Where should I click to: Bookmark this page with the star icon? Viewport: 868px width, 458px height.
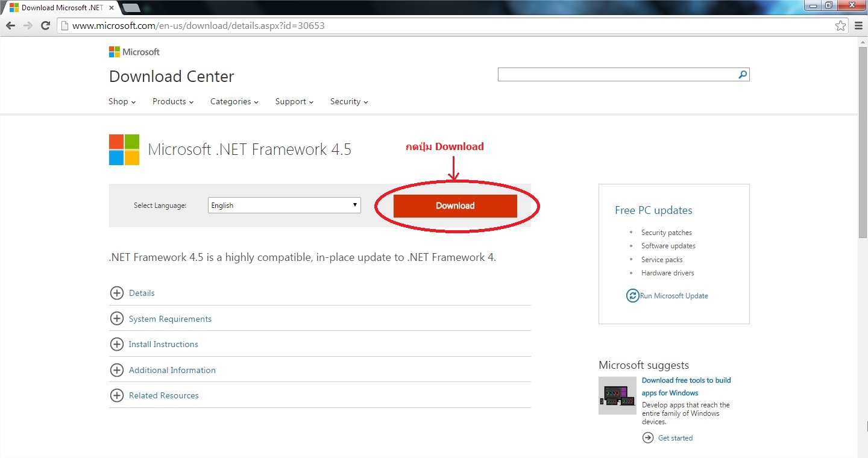841,25
